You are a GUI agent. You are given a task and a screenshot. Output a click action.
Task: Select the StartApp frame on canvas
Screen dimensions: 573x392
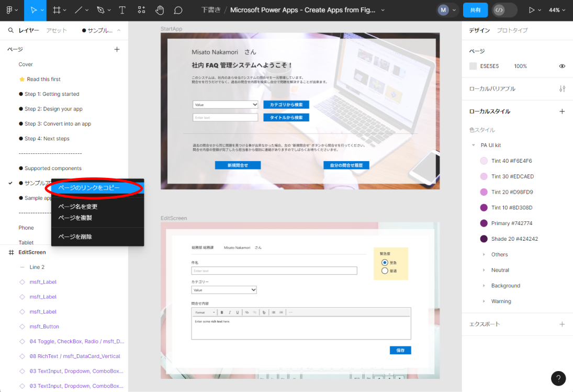click(x=172, y=29)
